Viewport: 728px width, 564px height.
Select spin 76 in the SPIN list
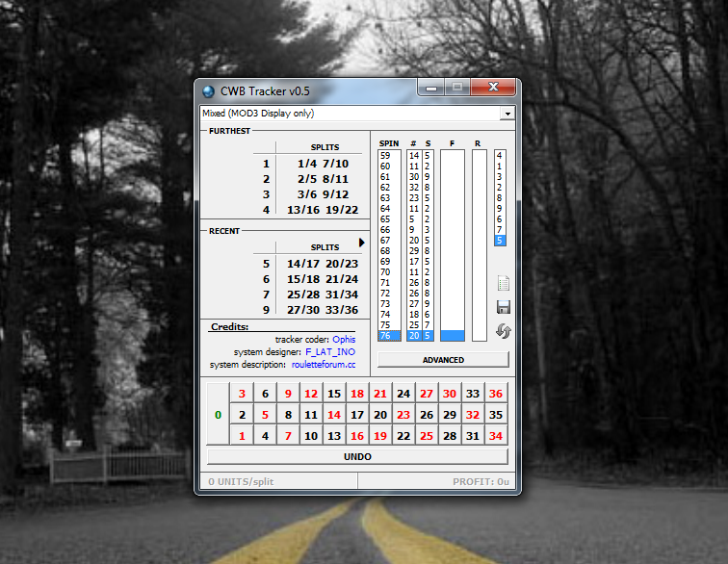click(389, 336)
